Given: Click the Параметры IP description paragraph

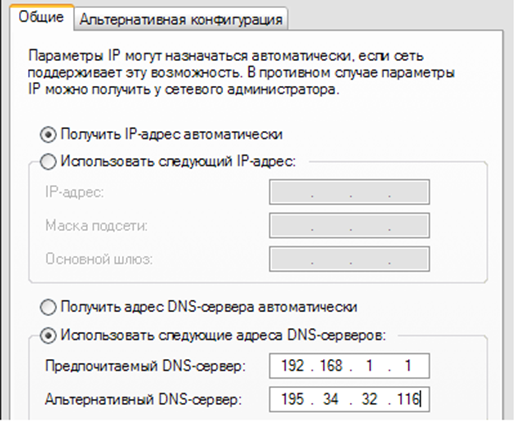Looking at the screenshot, I should pos(241,73).
